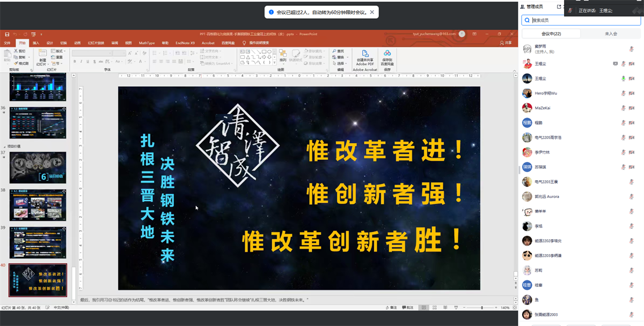Open the Insert (插入) ribbon tab
Viewport: 644px width, 326px height.
[36, 43]
